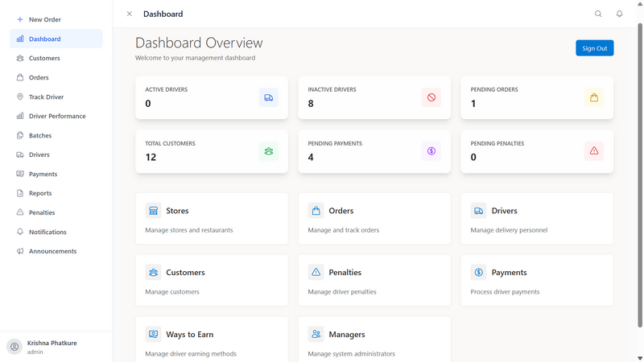Close sidebar using the X icon
The height and width of the screenshot is (362, 644).
[130, 14]
